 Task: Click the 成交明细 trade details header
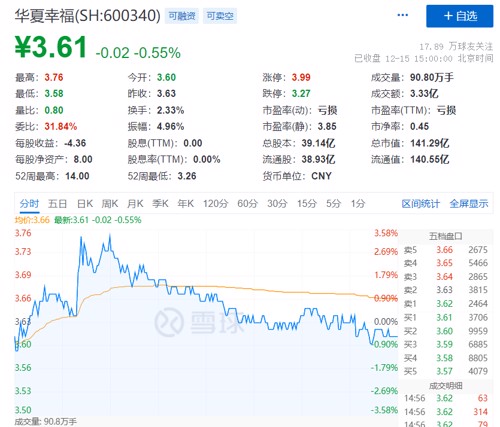(445, 386)
